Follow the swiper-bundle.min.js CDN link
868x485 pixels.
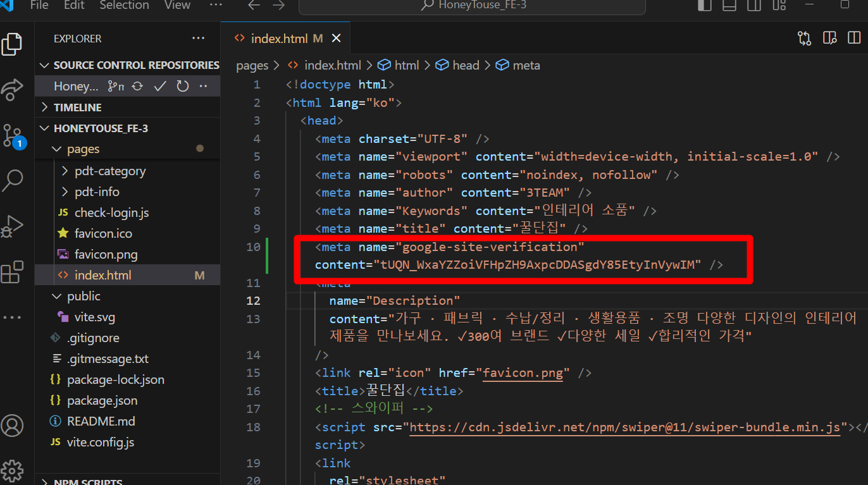click(x=626, y=427)
